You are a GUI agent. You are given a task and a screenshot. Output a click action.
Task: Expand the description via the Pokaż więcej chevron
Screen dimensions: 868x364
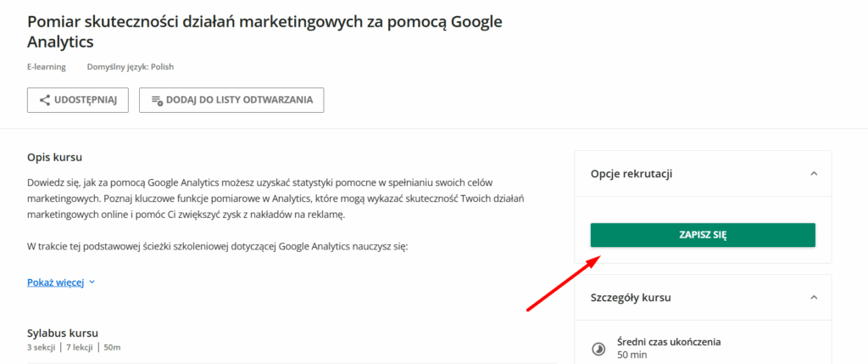pyautogui.click(x=92, y=283)
